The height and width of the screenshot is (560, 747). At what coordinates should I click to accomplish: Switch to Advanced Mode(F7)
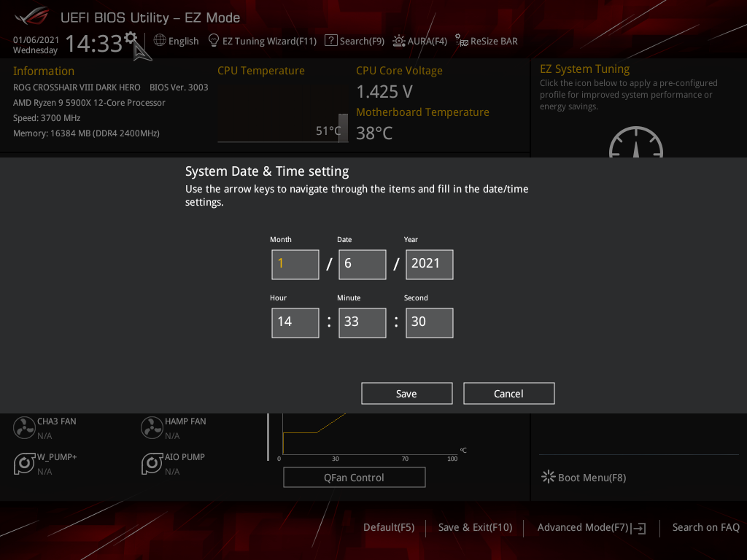[583, 527]
